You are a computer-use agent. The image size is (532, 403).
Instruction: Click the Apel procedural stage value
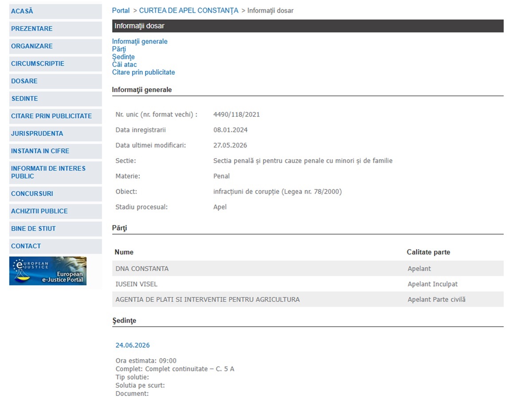[220, 207]
